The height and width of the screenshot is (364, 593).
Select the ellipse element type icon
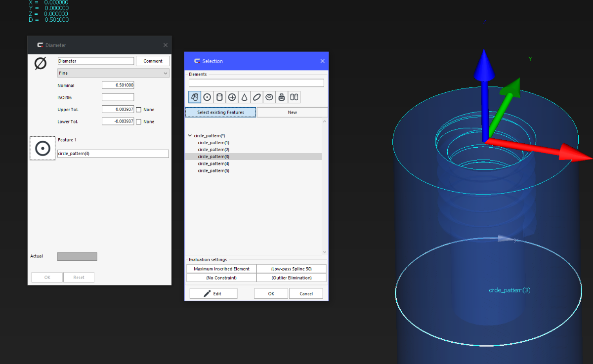(256, 97)
